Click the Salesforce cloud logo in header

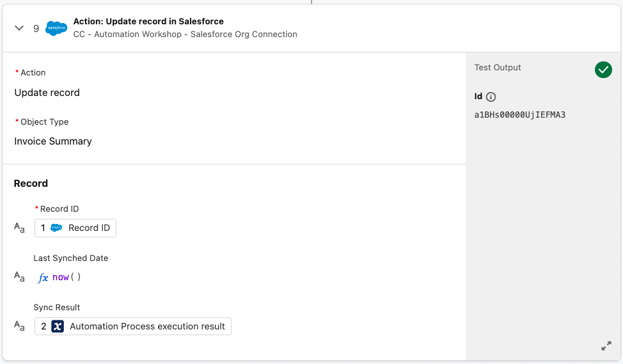56,28
